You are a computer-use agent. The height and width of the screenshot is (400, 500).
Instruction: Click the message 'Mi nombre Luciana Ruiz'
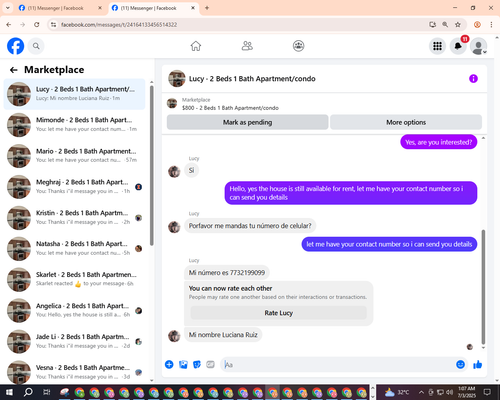click(x=223, y=335)
